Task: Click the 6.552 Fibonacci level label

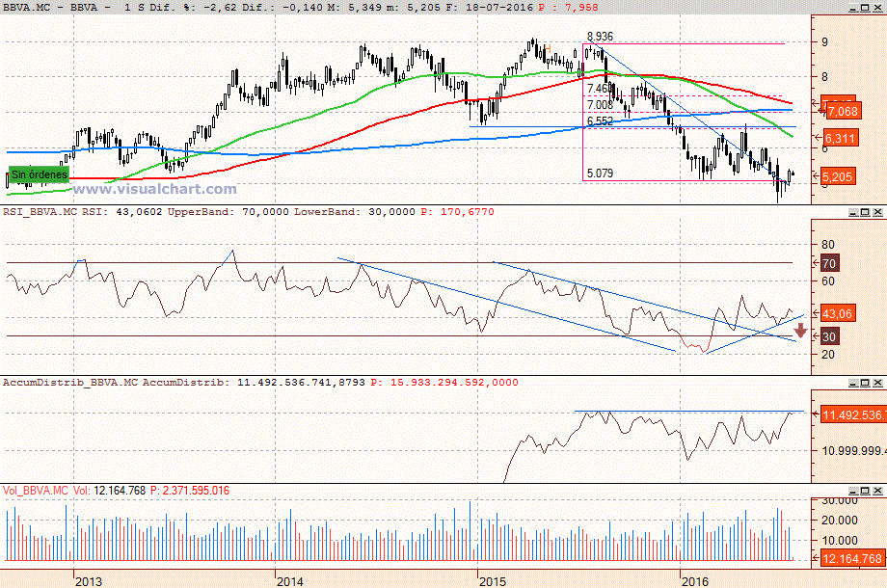Action: pyautogui.click(x=601, y=121)
